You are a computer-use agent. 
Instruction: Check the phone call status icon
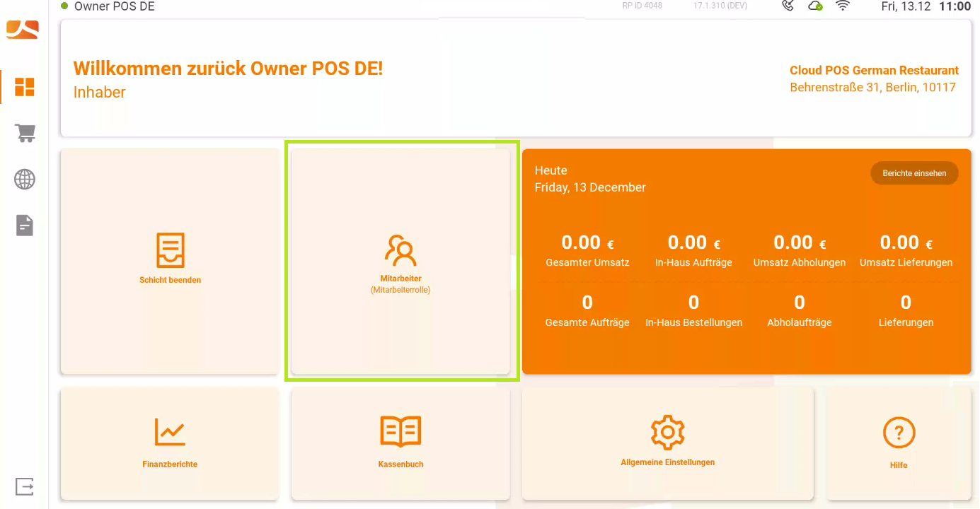point(788,6)
